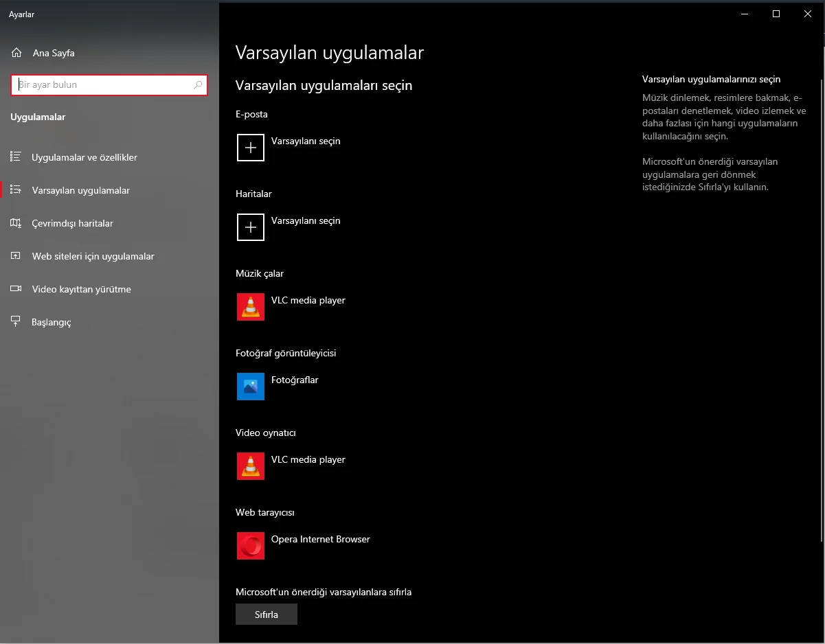Click the Opera browser icon
This screenshot has width=825, height=644.
(251, 546)
